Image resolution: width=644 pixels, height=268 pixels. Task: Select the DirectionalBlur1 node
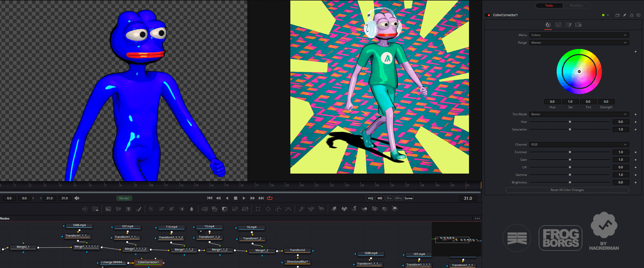297,262
